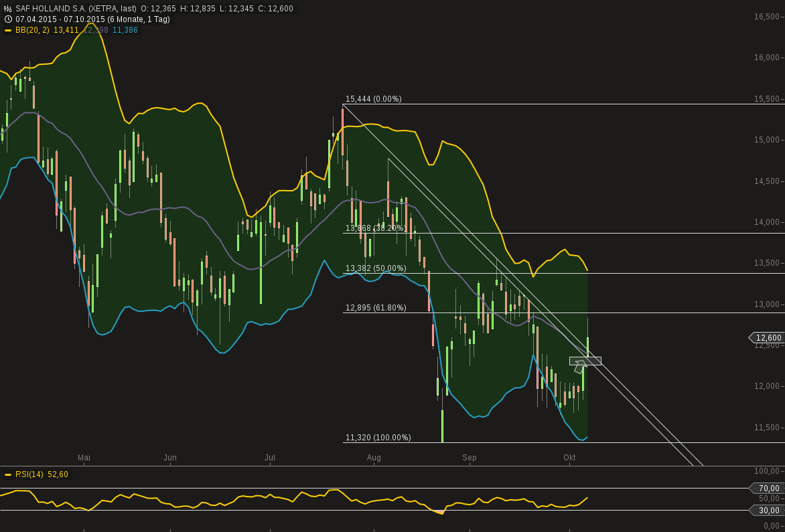
Task: Click the current price tag 12,600 on axis
Action: click(766, 338)
